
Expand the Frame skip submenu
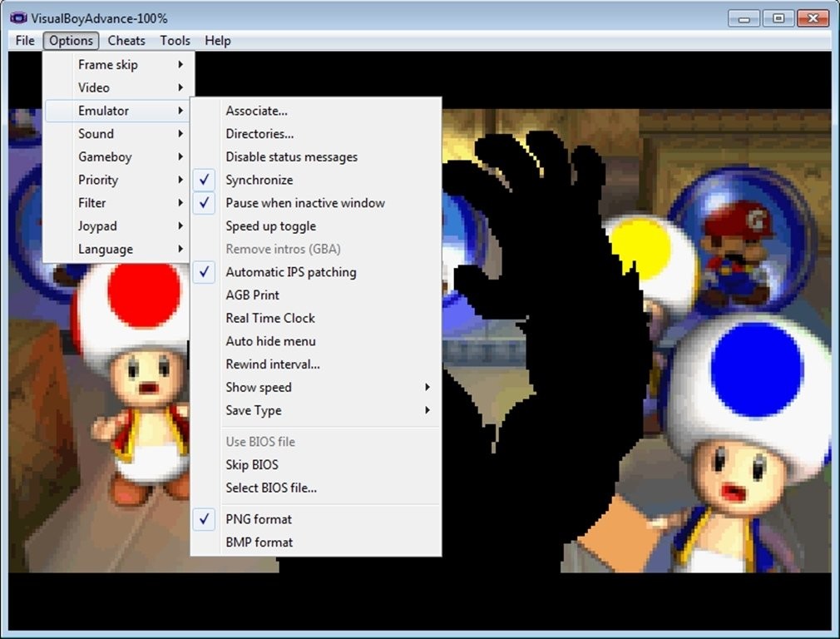[116, 64]
